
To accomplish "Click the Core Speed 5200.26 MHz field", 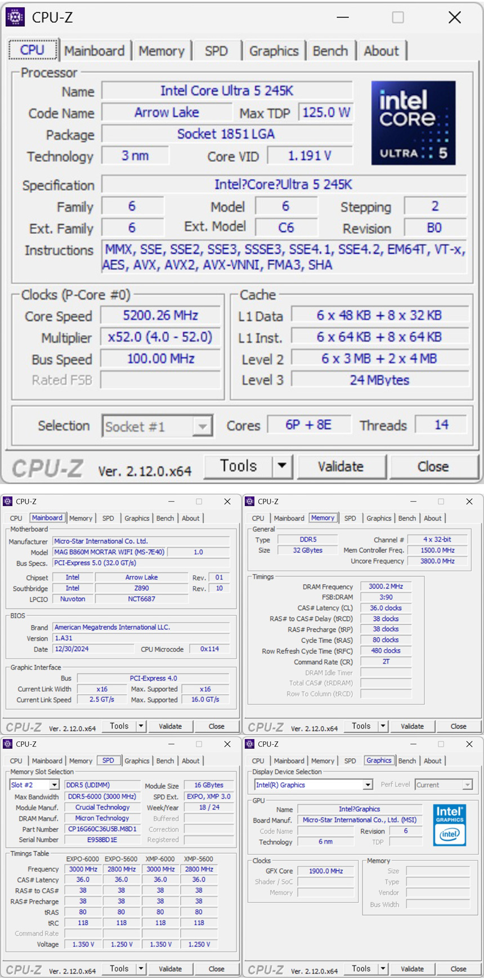I will tap(160, 316).
